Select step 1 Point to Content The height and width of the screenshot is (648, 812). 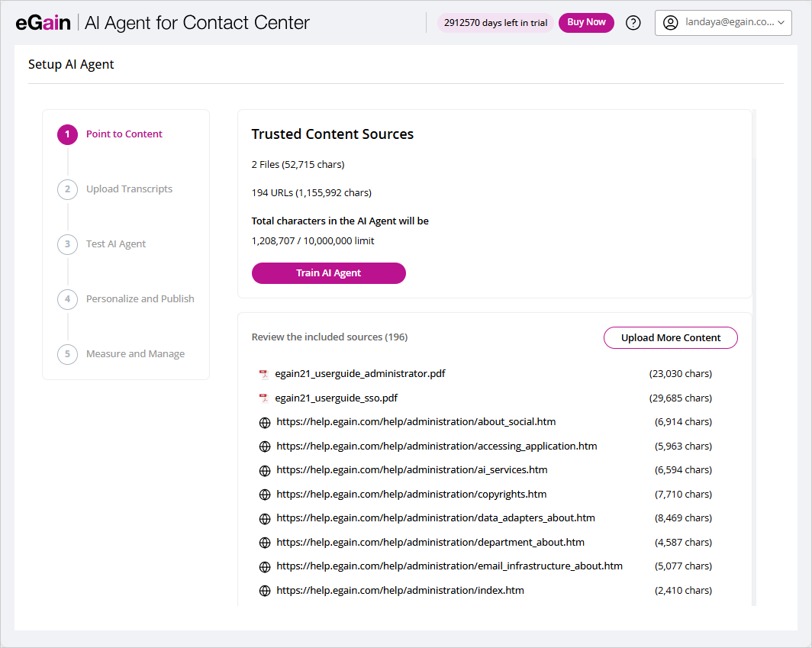tap(124, 134)
